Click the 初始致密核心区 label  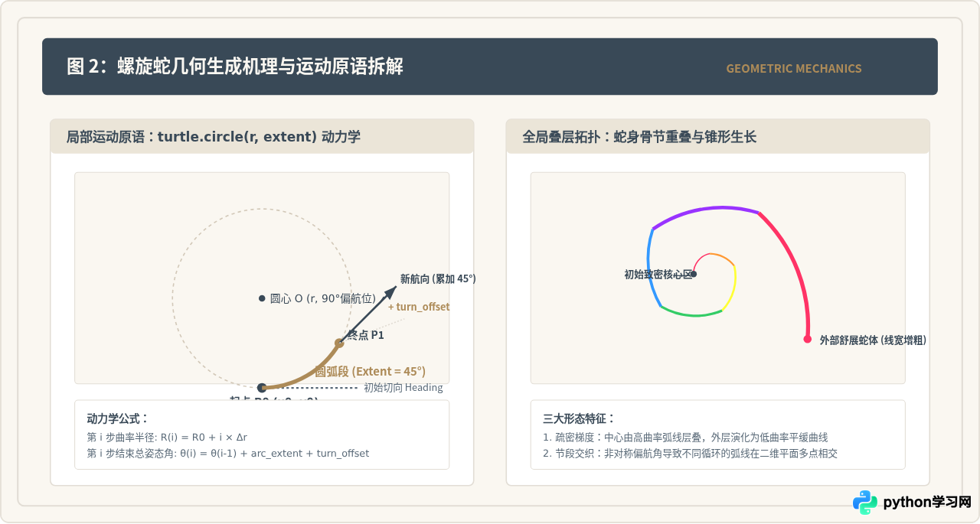[658, 274]
